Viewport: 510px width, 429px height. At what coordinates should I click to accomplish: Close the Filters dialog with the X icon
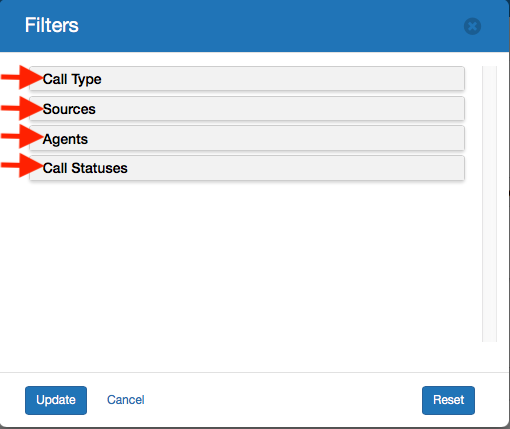(472, 26)
